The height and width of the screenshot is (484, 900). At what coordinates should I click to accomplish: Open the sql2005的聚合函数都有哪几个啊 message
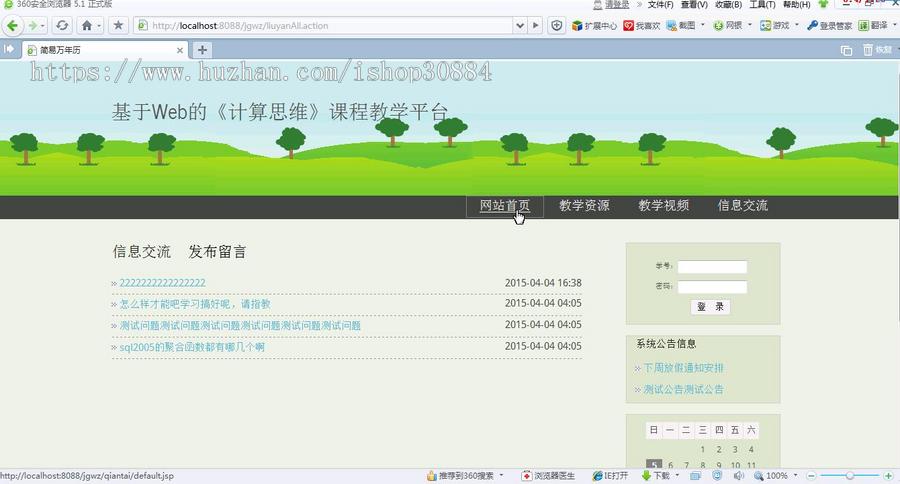(x=192, y=348)
